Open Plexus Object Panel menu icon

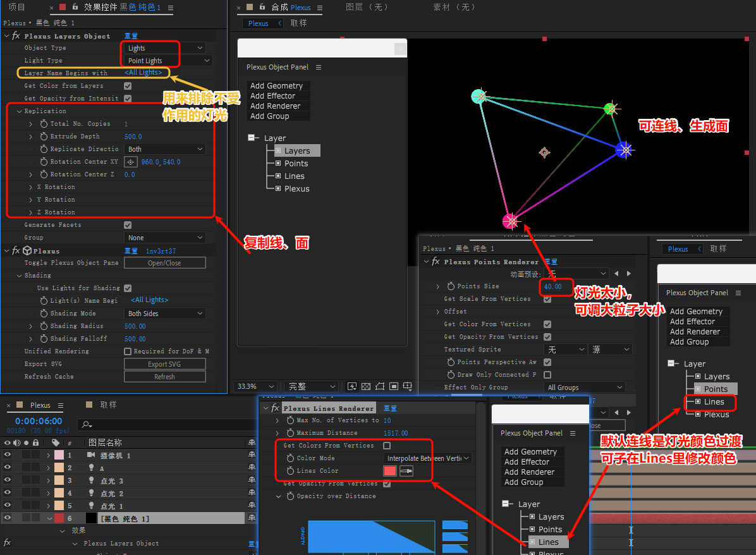[318, 67]
